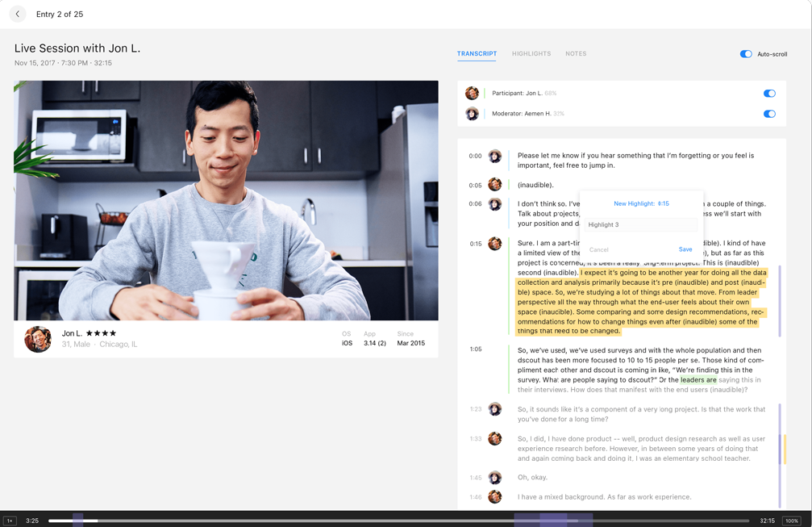Toggle the Auto-scroll switch
Viewport: 812px width, 527px height.
746,54
